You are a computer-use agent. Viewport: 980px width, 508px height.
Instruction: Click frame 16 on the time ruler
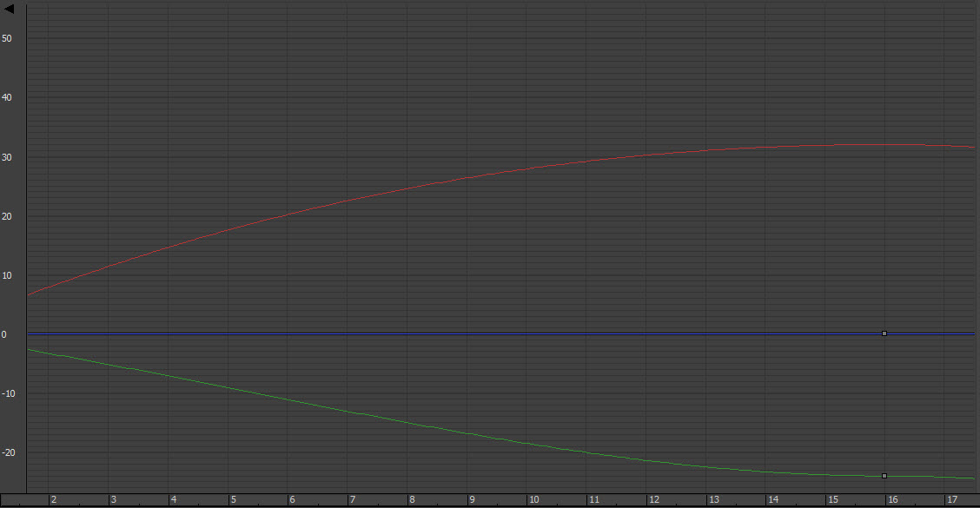(892, 500)
